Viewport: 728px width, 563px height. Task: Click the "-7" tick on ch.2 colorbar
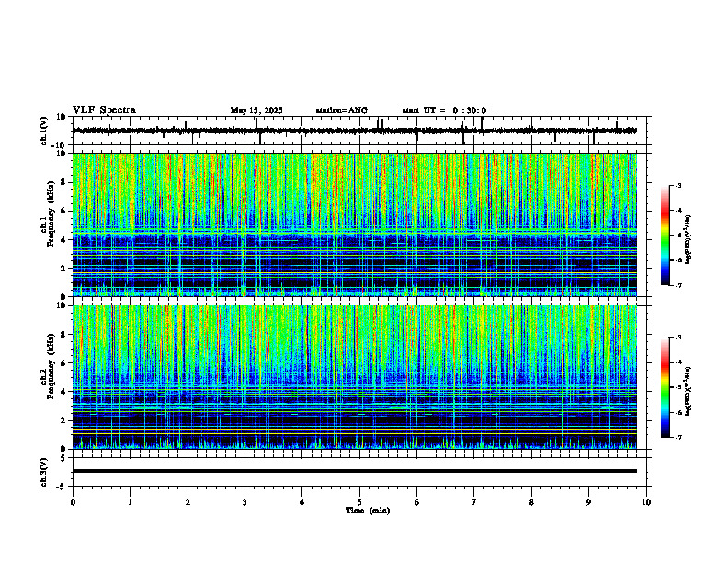click(x=677, y=437)
